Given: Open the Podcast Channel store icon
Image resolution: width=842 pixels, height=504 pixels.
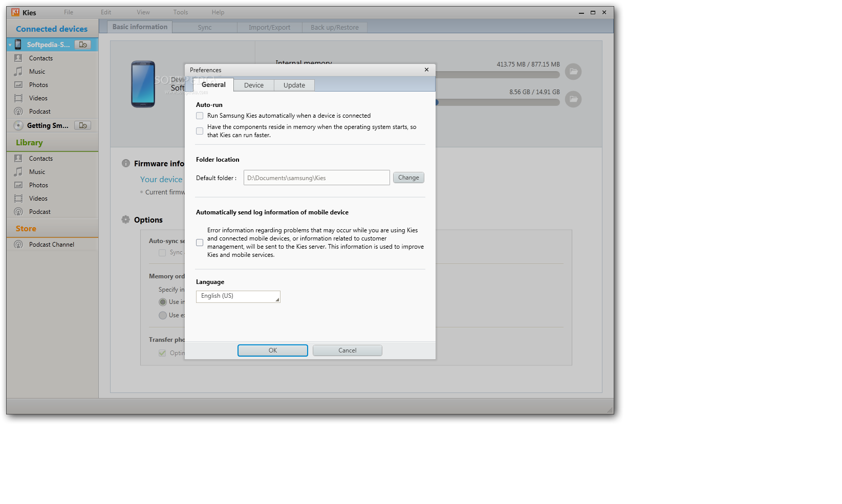Looking at the screenshot, I should pyautogui.click(x=18, y=245).
